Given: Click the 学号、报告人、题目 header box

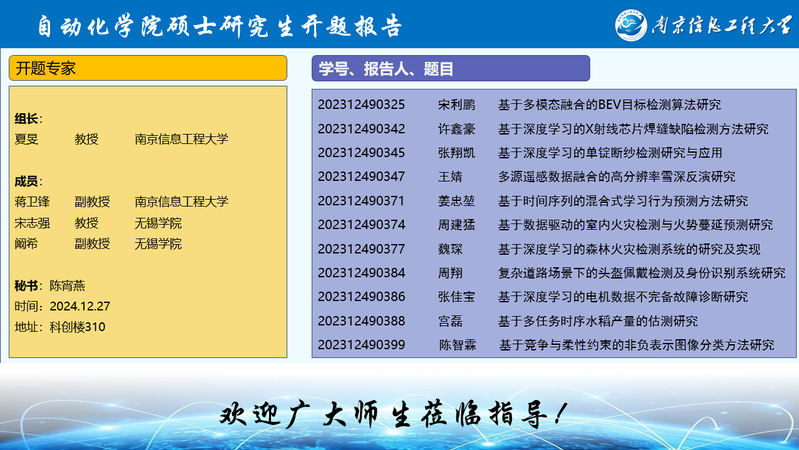Looking at the screenshot, I should (450, 68).
